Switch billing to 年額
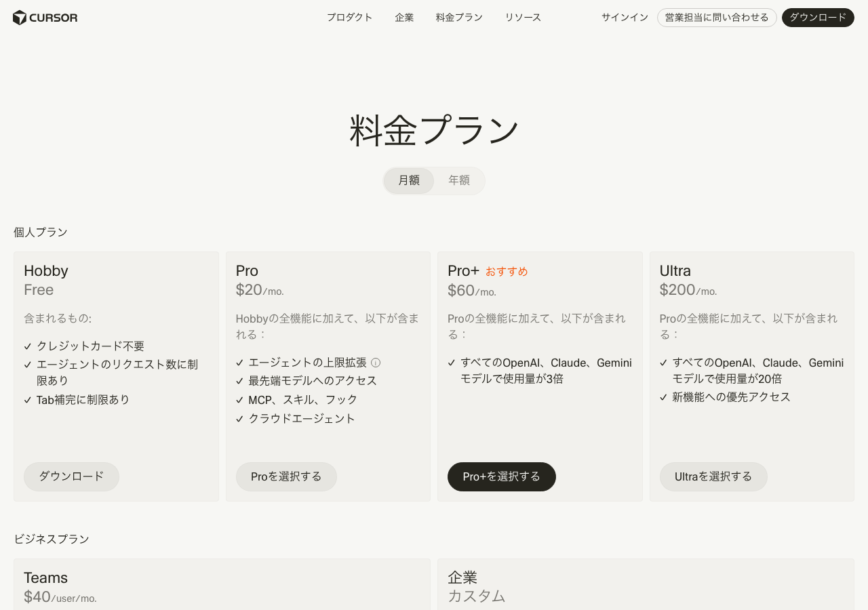Screen dimensions: 868x610 coord(458,180)
